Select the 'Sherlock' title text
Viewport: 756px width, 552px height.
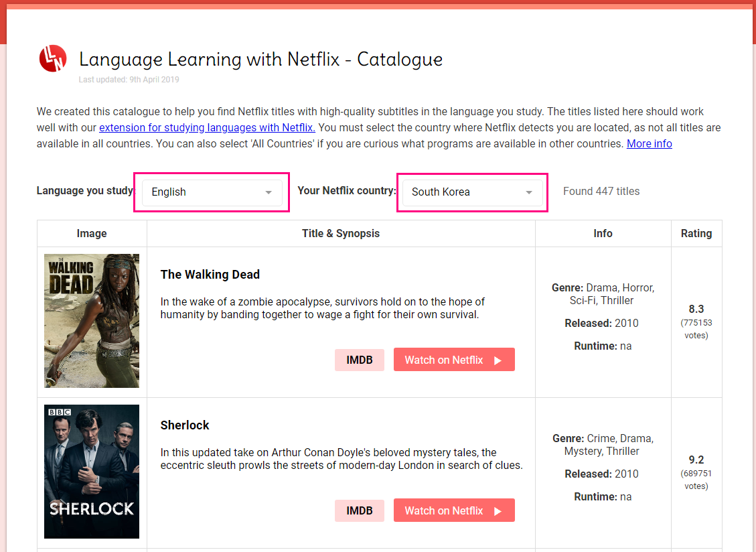185,425
